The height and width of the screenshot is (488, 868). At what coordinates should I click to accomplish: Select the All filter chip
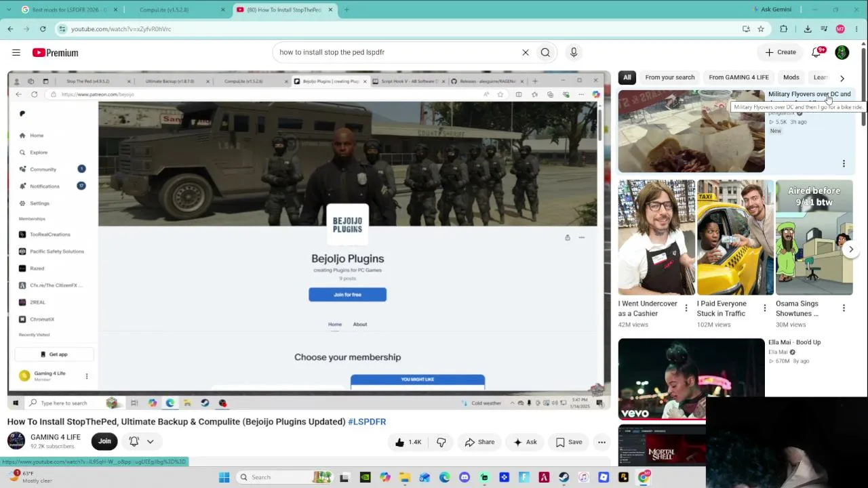tap(627, 77)
